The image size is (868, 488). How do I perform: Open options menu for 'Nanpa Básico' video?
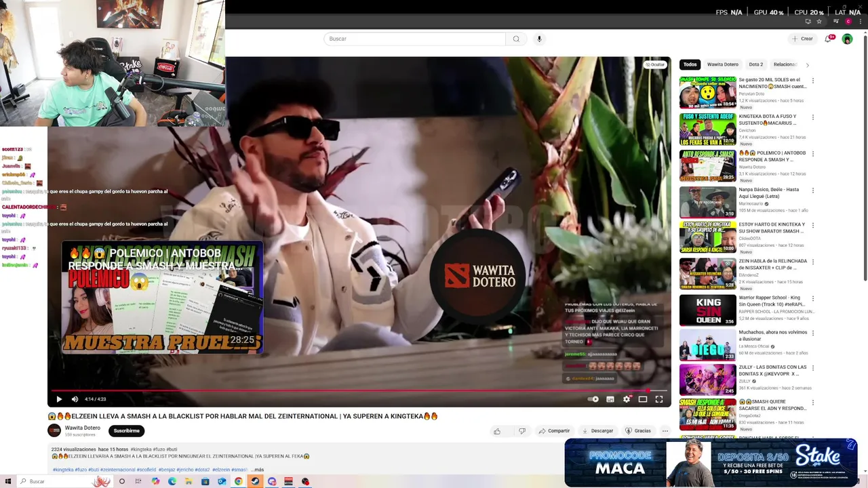click(x=812, y=190)
